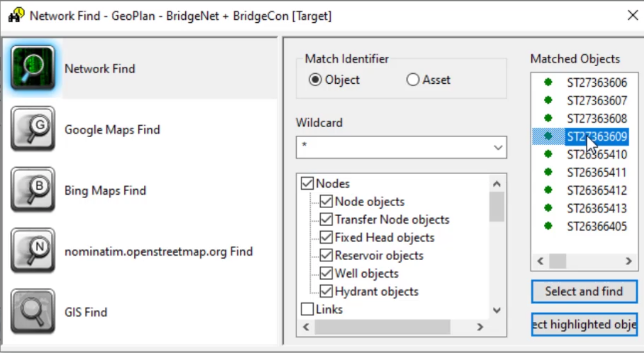Viewport: 644px width, 353px height.
Task: Select nominatim.openstreetmap.org Find icon
Action: (x=33, y=250)
